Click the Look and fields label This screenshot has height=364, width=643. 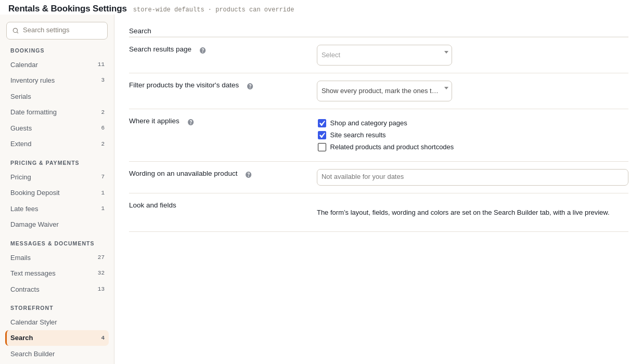[x=152, y=205]
